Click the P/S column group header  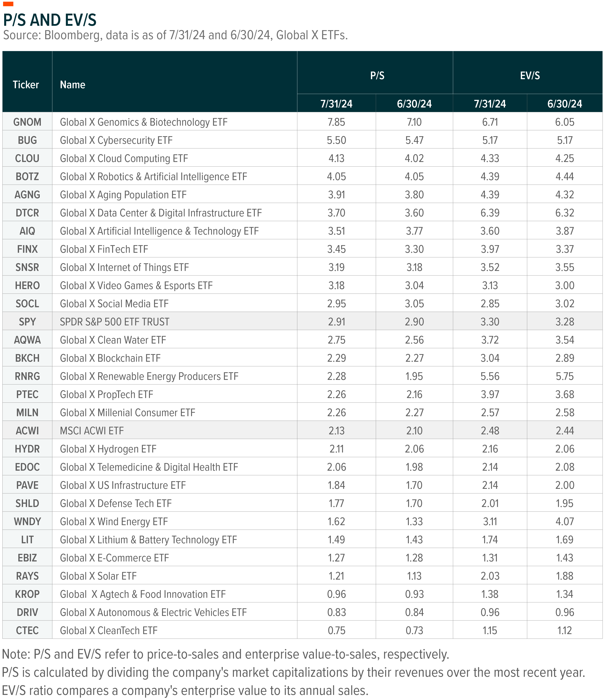point(377,76)
